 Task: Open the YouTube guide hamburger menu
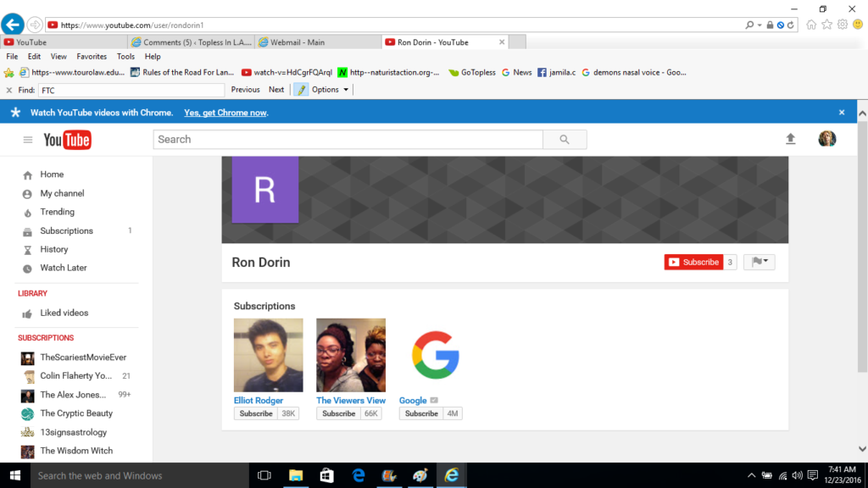[28, 140]
